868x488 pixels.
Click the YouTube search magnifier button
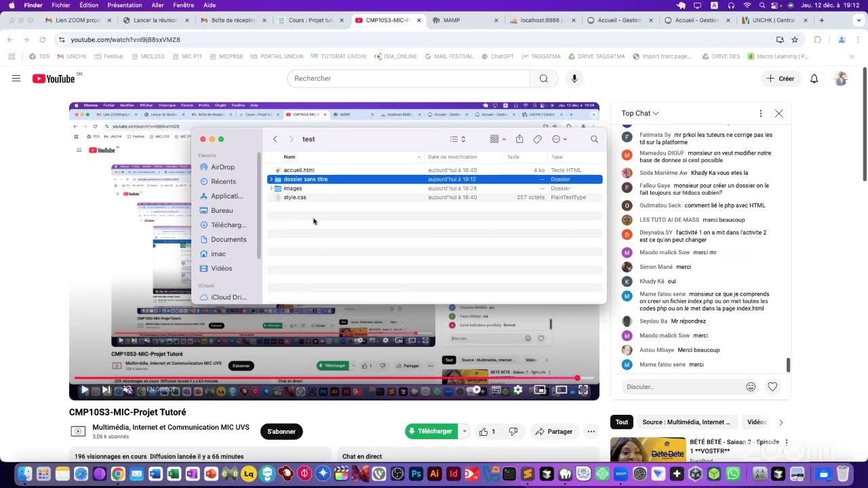(543, 79)
